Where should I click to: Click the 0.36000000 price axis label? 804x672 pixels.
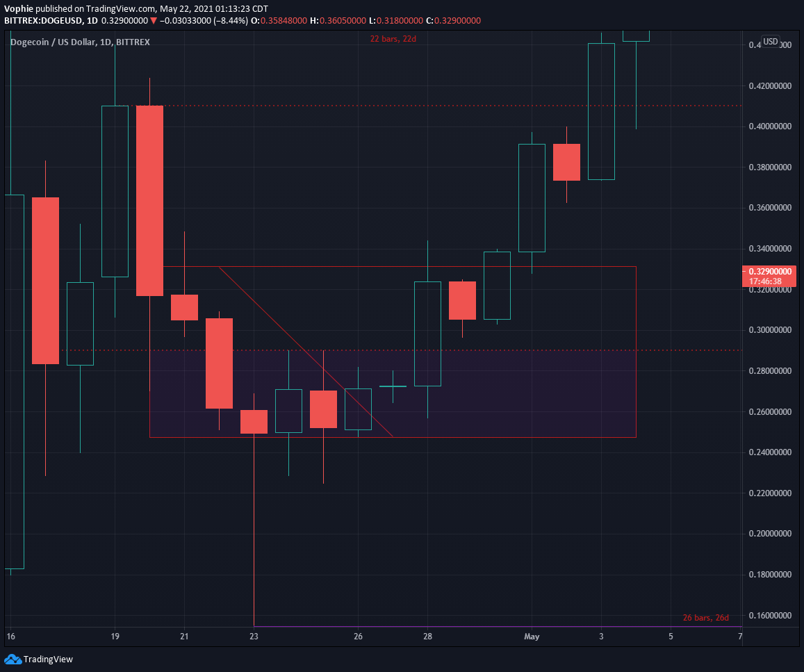[770, 208]
